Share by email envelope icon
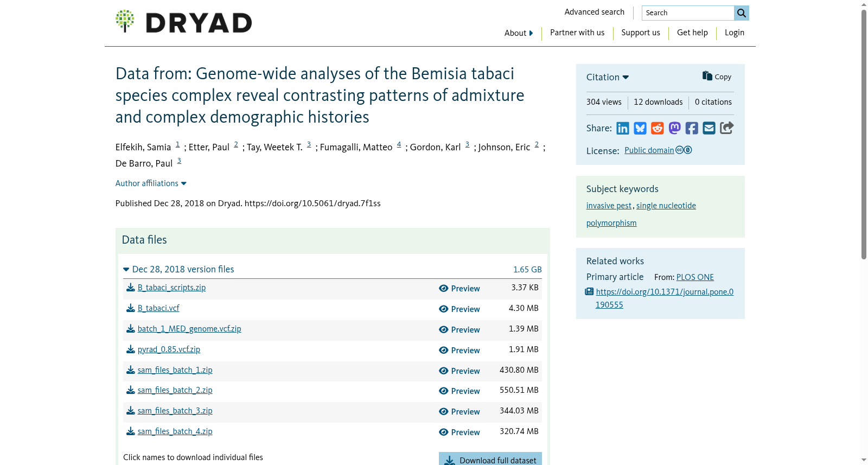The width and height of the screenshot is (868, 465). pyautogui.click(x=709, y=128)
